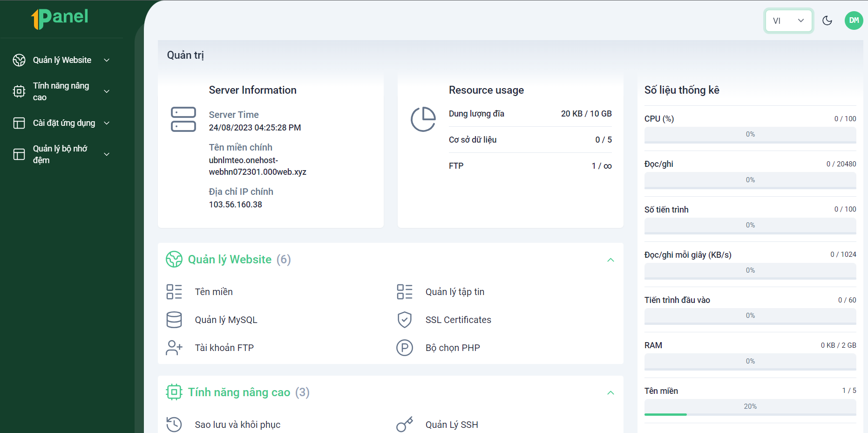Click the disk usage value 20 KB / 10 GB
The width and height of the screenshot is (868, 433).
pyautogui.click(x=586, y=114)
